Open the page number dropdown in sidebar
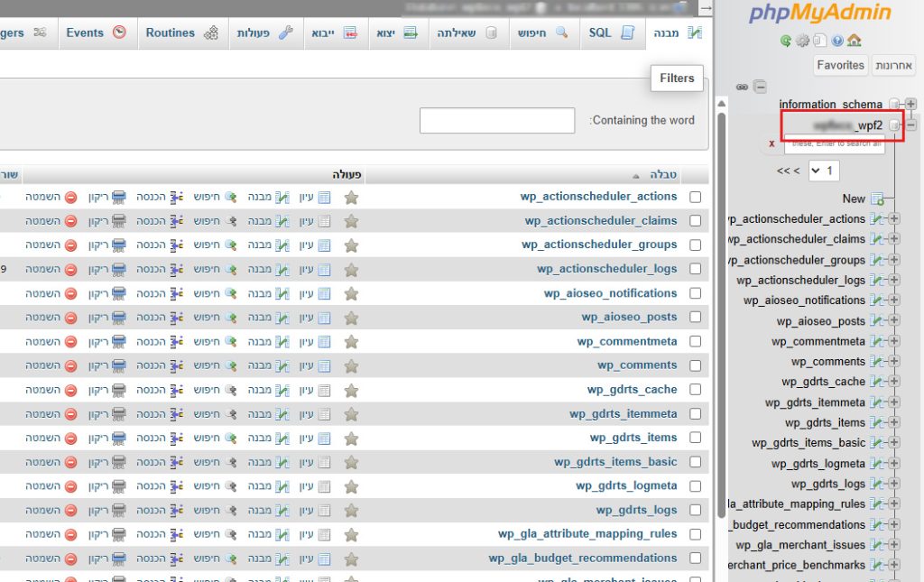Viewport: 924px width, 582px height. [x=825, y=171]
